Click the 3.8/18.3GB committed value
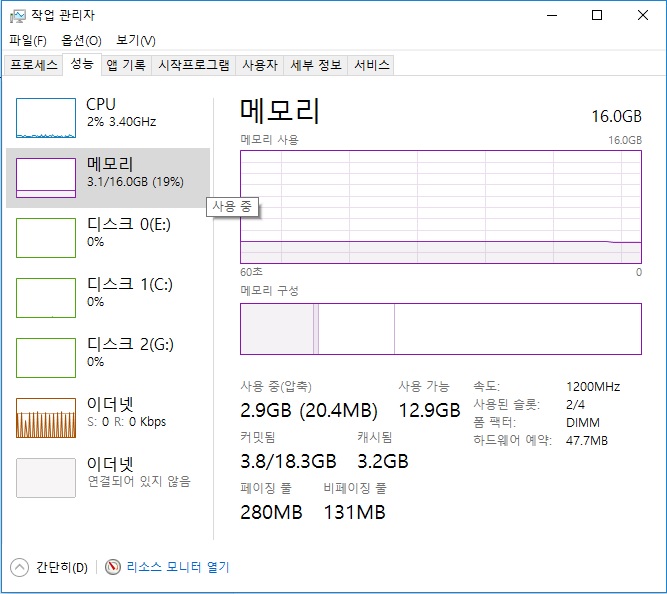Viewport: 667px width, 594px height. [288, 461]
